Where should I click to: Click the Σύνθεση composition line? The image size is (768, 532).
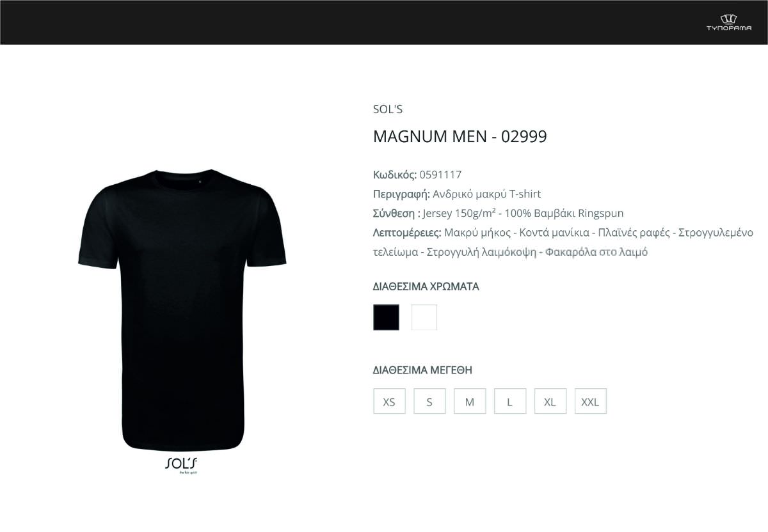pos(498,213)
